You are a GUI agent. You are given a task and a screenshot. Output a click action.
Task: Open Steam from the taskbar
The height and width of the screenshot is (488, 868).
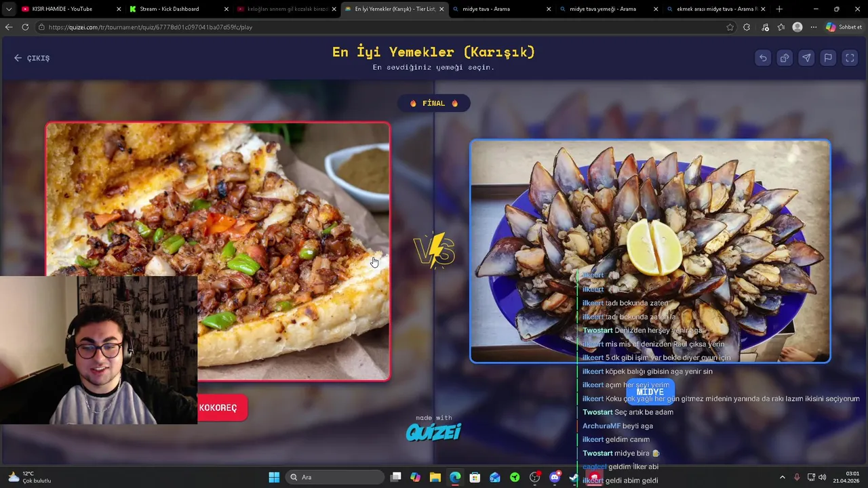click(574, 479)
